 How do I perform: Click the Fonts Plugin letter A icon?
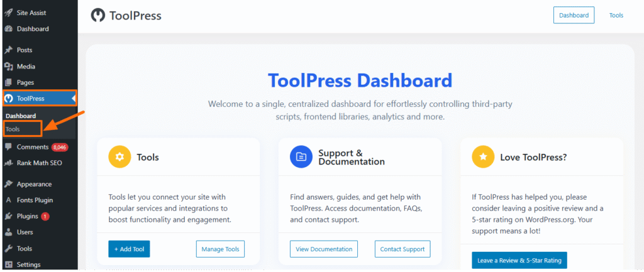pyautogui.click(x=8, y=200)
